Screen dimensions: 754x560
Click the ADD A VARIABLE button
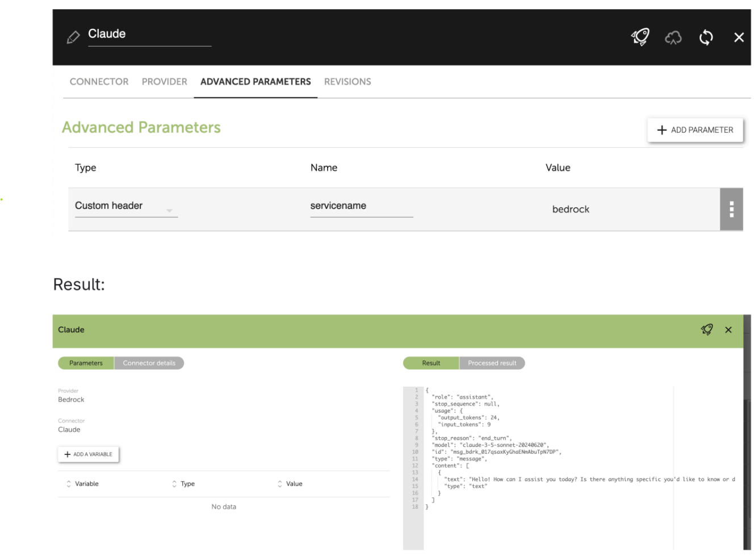[x=89, y=454]
